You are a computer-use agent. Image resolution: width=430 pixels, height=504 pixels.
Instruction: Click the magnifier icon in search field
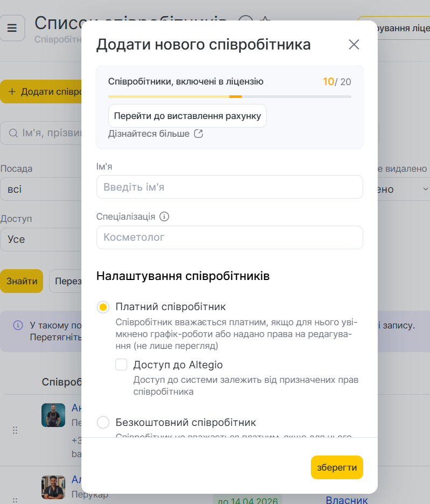pyautogui.click(x=12, y=133)
